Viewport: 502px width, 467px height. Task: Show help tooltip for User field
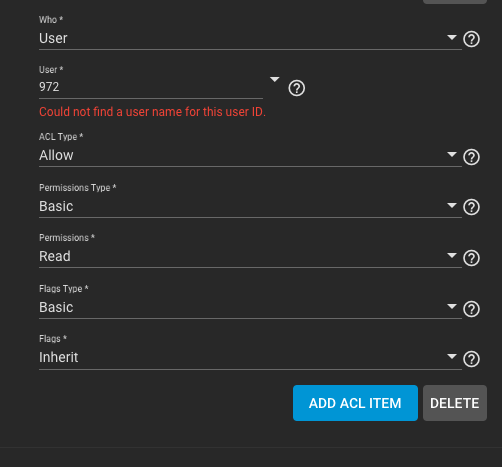coord(297,88)
